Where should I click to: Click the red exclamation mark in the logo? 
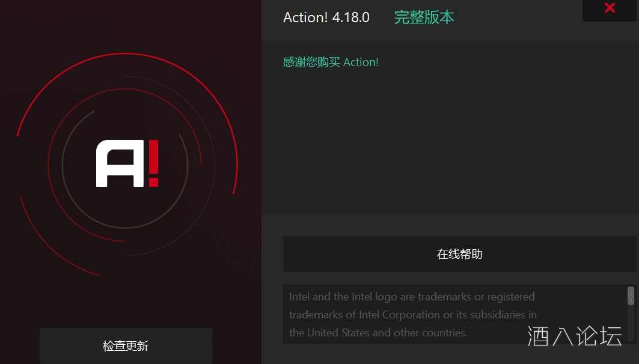point(153,163)
